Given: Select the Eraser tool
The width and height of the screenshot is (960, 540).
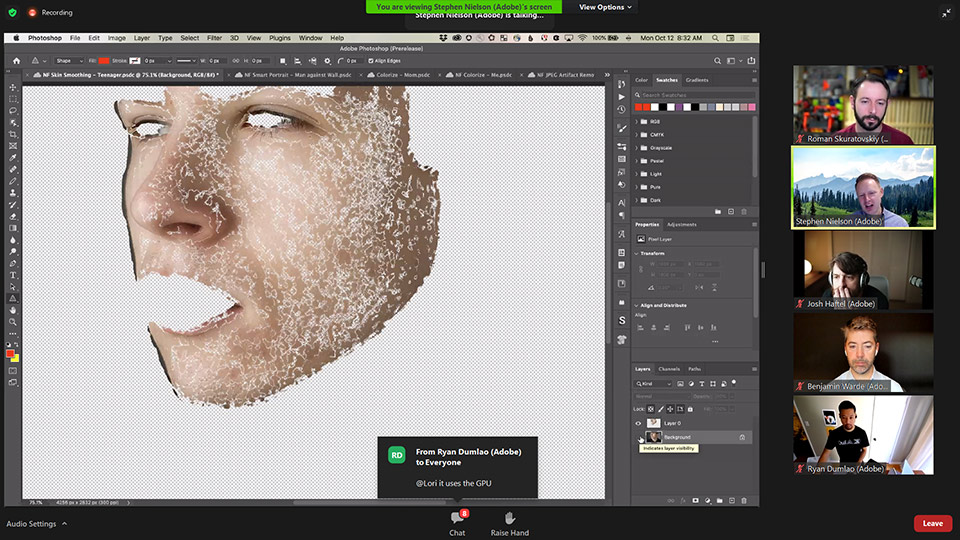Looking at the screenshot, I should point(13,217).
